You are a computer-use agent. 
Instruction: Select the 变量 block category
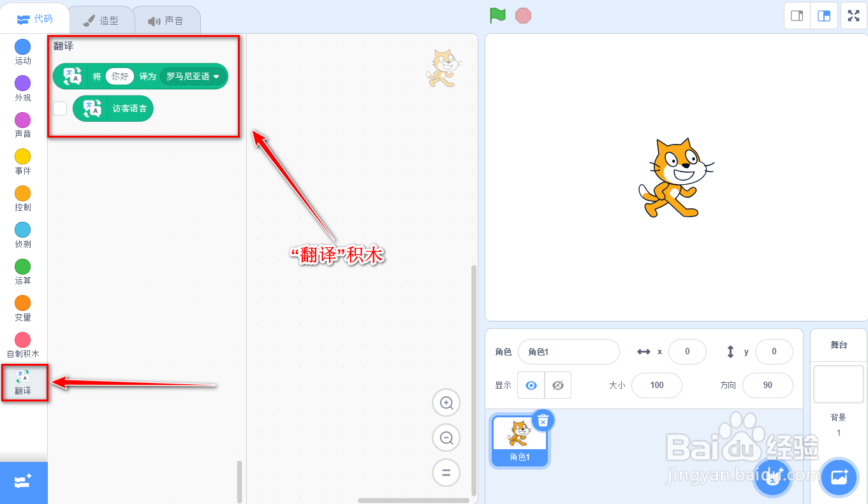pos(23,308)
